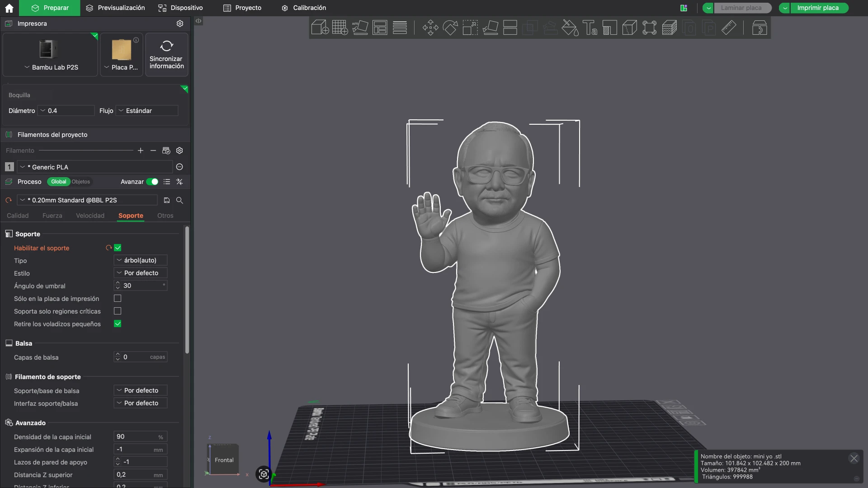Check Sólo en la placa de impresión
The image size is (868, 488).
pos(118,298)
